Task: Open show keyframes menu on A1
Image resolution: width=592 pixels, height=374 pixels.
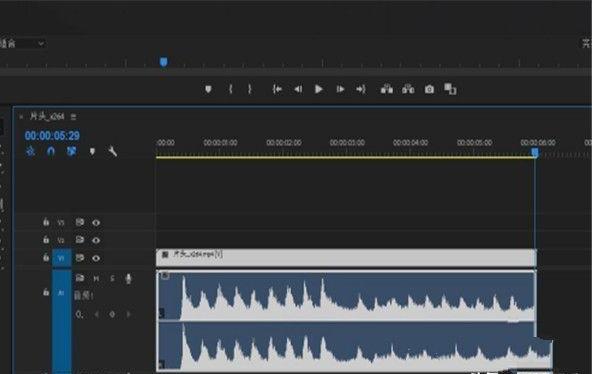Action: click(79, 314)
